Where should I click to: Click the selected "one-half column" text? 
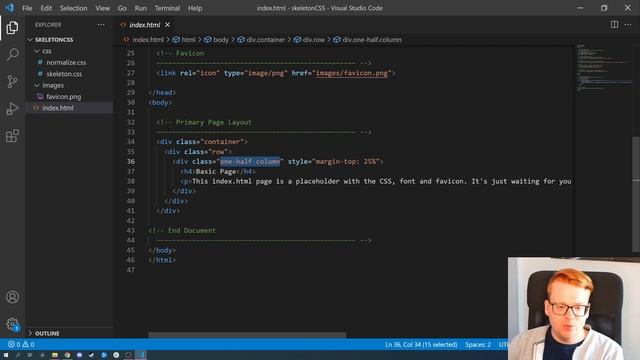(x=250, y=162)
